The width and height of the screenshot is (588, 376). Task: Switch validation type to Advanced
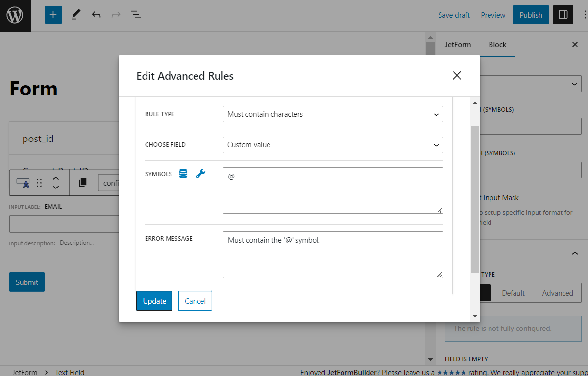click(x=558, y=293)
